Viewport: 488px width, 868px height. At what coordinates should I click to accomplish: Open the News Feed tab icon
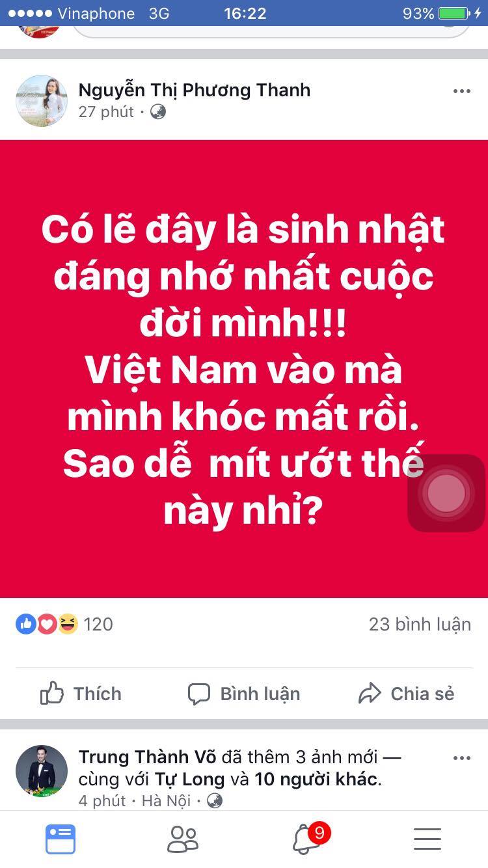(x=61, y=839)
